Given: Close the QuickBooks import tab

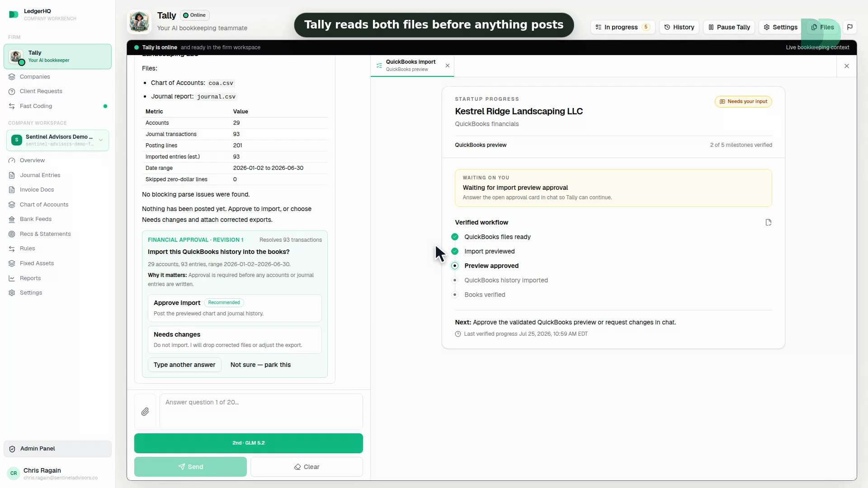Looking at the screenshot, I should pos(448,66).
